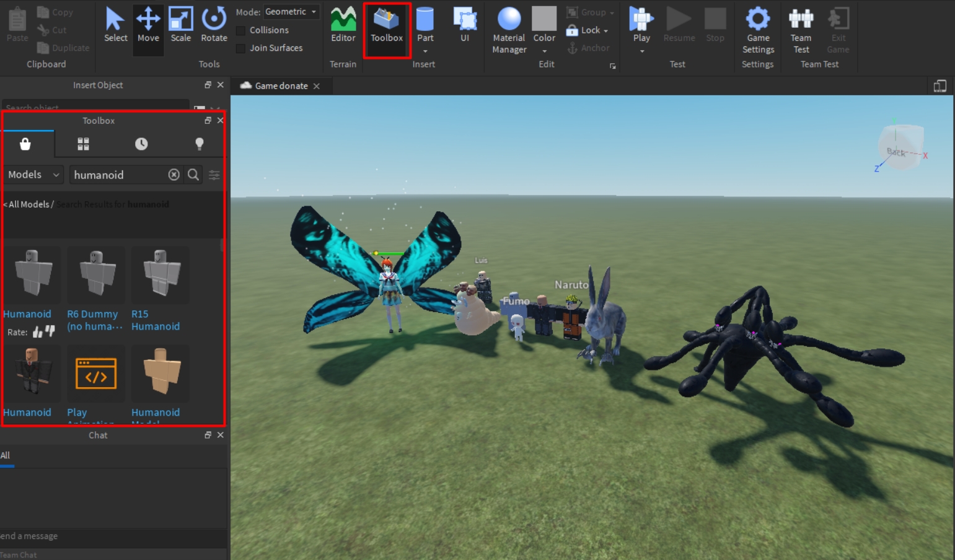Enable Join Surfaces checkbox

pos(241,48)
